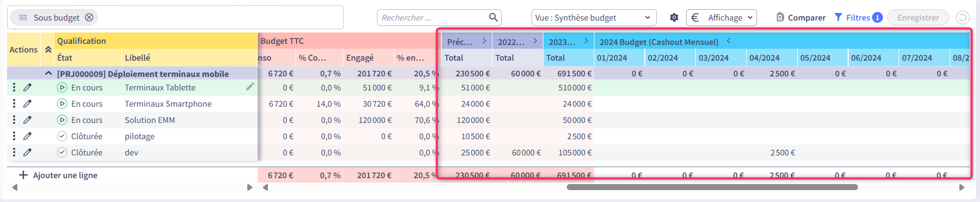
Task: Collapse the 2024 Budget Cashout Mensuel columns
Action: pyautogui.click(x=729, y=41)
